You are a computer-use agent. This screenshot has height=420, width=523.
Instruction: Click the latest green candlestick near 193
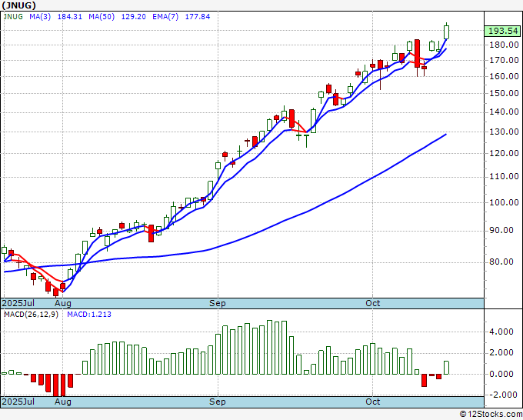pyautogui.click(x=446, y=32)
